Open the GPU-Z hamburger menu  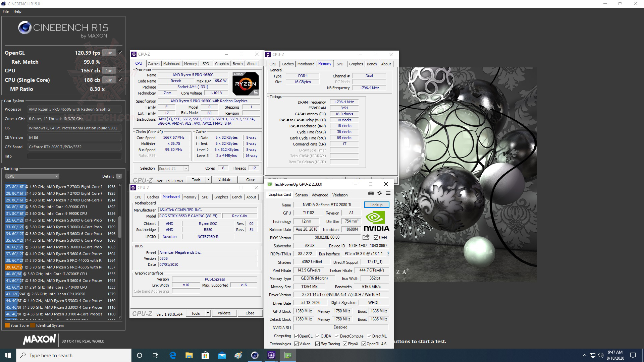click(388, 193)
